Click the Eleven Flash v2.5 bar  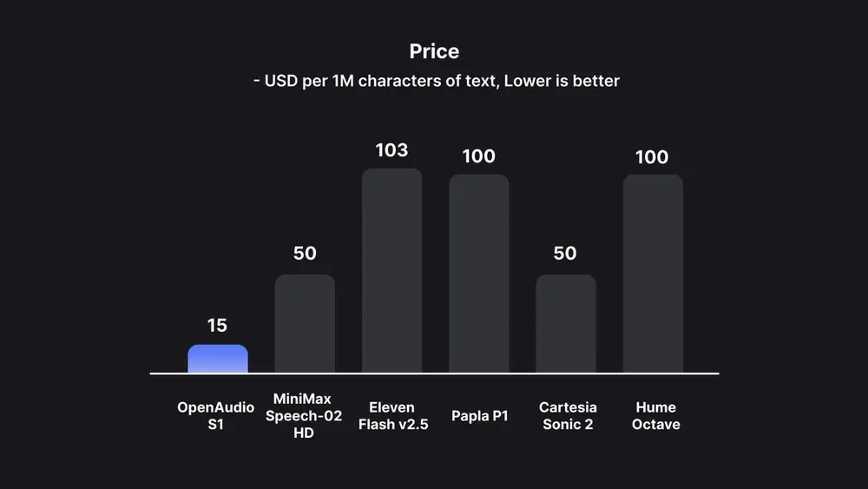pyautogui.click(x=391, y=271)
